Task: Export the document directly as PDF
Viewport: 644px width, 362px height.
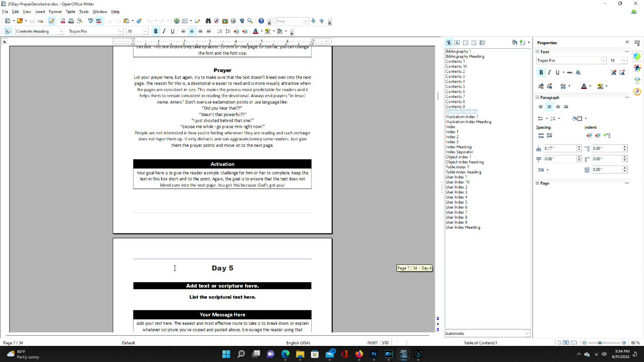Action: tap(63, 21)
